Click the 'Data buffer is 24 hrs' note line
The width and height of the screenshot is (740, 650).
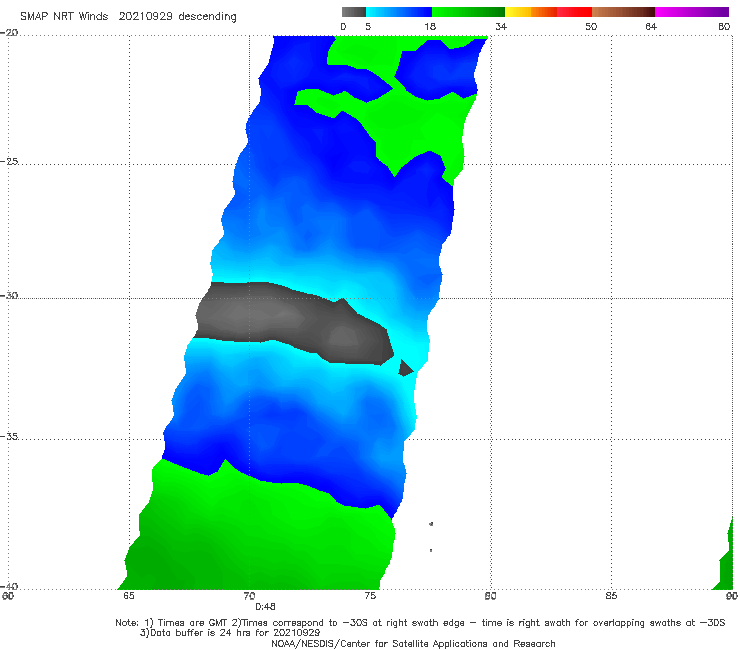point(230,633)
